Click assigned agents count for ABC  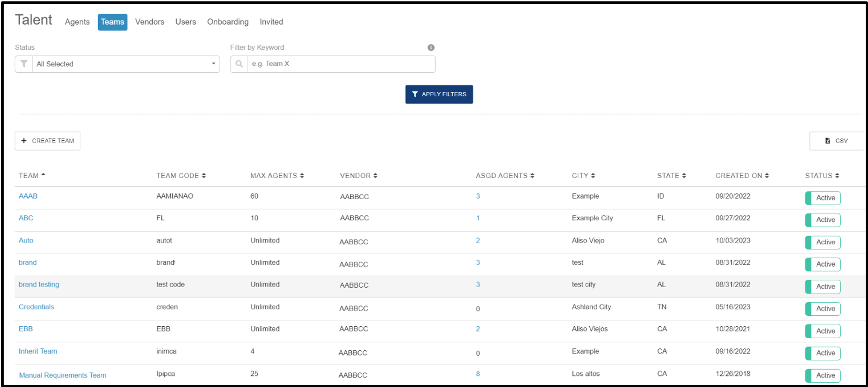[x=478, y=218]
